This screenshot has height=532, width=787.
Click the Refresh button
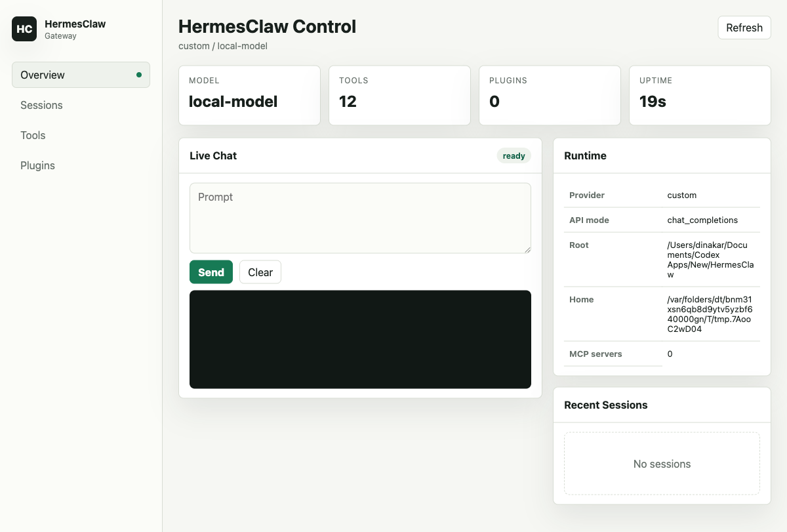744,28
